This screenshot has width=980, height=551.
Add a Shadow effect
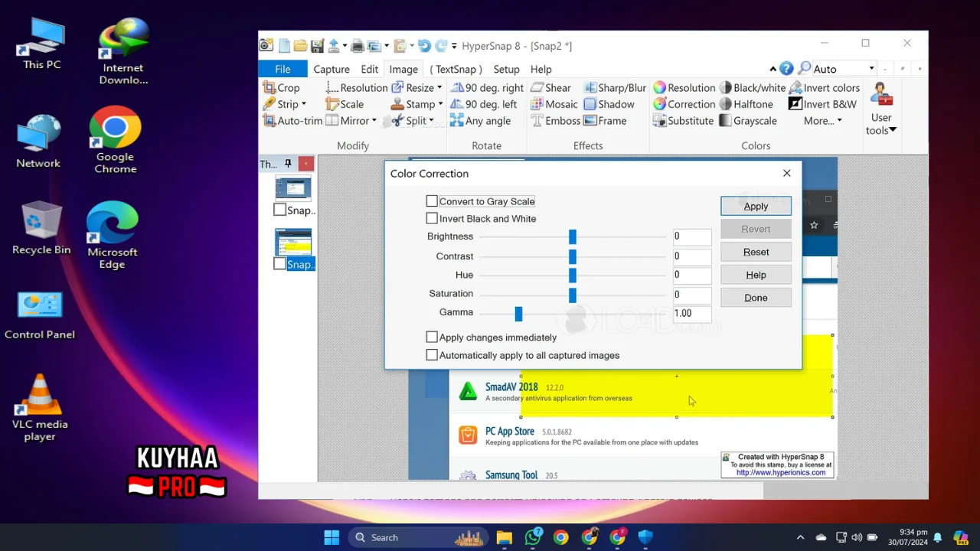point(609,104)
